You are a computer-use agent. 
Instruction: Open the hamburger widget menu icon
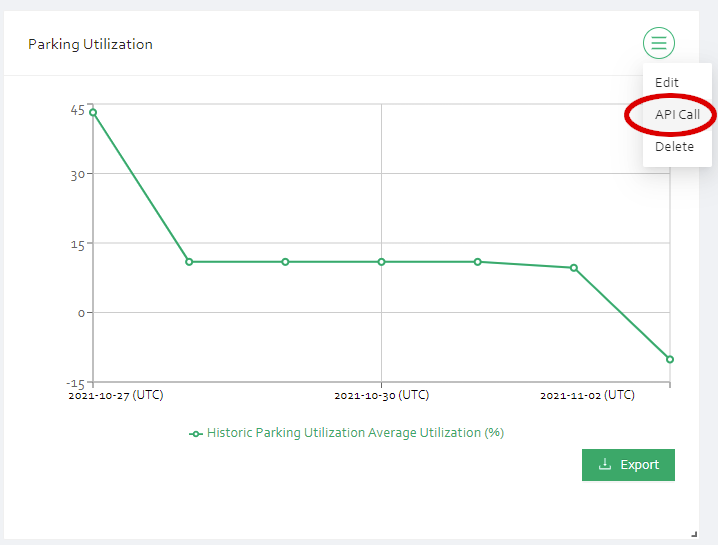(658, 43)
